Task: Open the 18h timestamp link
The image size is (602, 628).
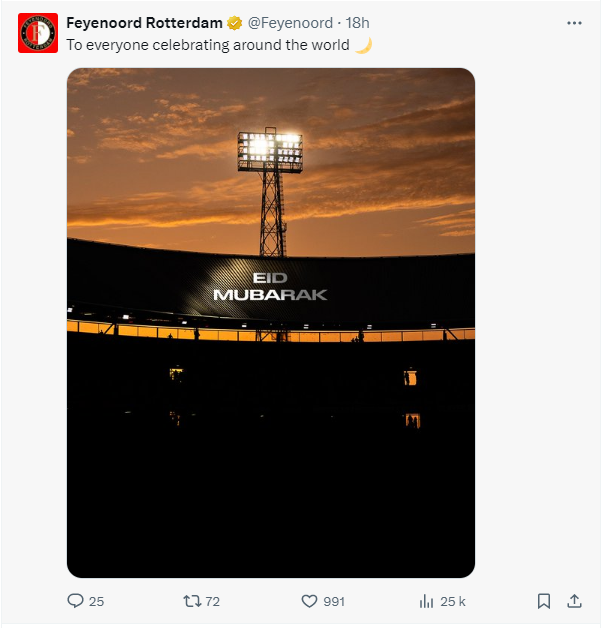Action: [357, 23]
